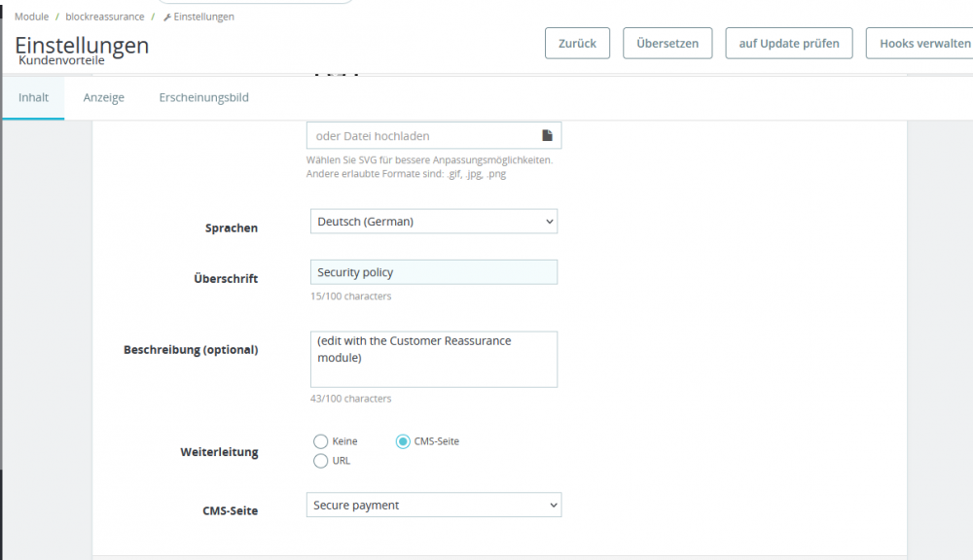973x560 pixels.
Task: Open blockreassurance from the breadcrumb
Action: (x=104, y=16)
